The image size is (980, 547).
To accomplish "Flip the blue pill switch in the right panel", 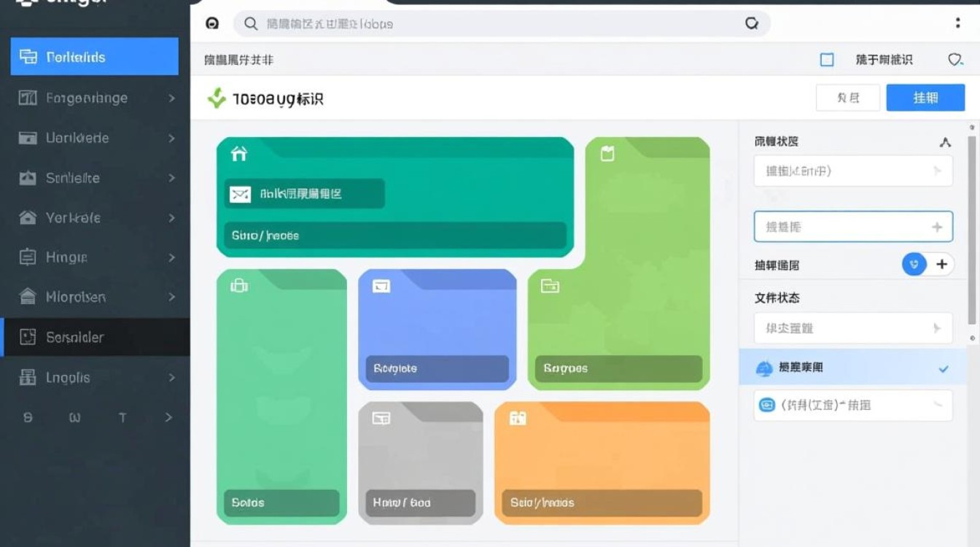I will coord(914,264).
